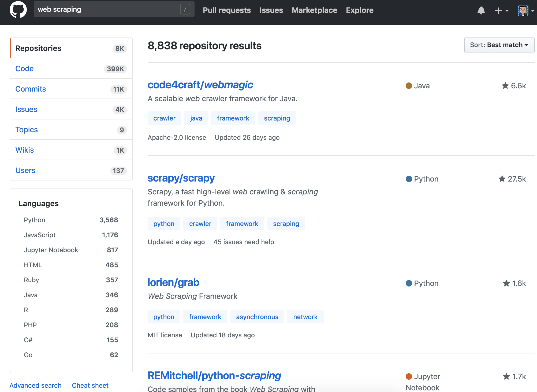Click the plus create-new icon
The width and height of the screenshot is (537, 392).
[x=498, y=10]
